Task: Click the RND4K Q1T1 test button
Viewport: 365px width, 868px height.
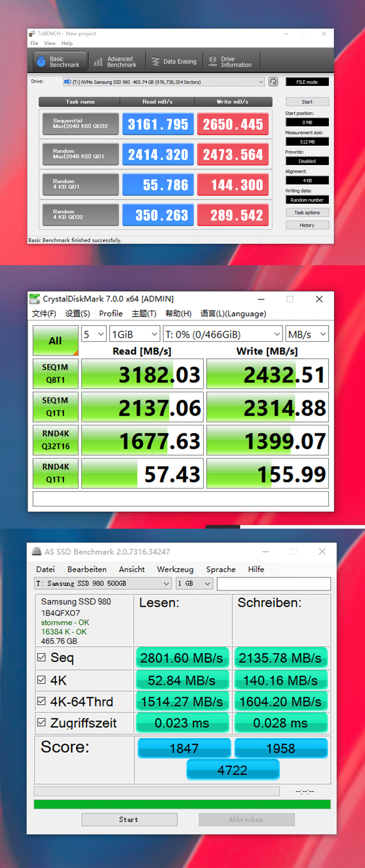Action: [56, 473]
